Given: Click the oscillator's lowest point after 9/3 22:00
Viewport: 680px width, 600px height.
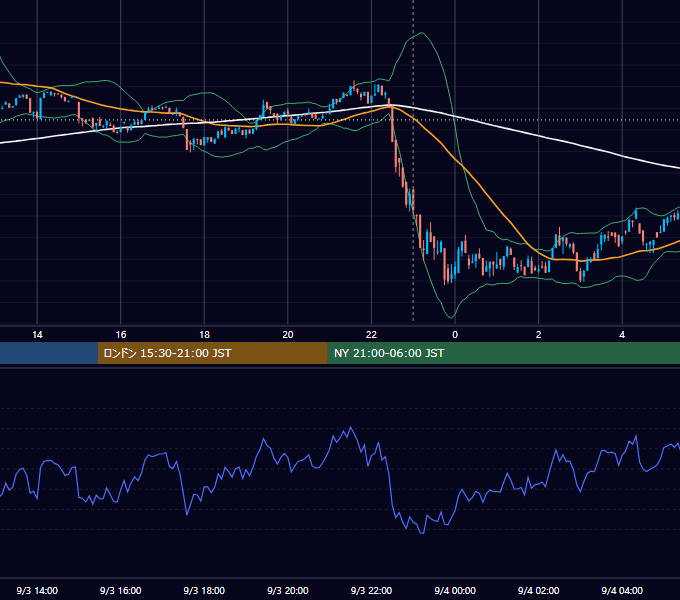Looking at the screenshot, I should [422, 533].
